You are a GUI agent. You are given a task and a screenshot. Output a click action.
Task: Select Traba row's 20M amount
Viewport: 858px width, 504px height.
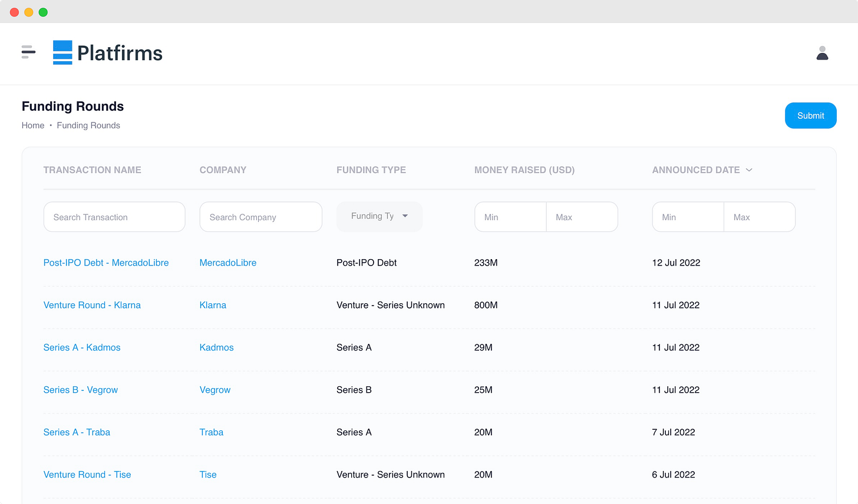pyautogui.click(x=483, y=432)
